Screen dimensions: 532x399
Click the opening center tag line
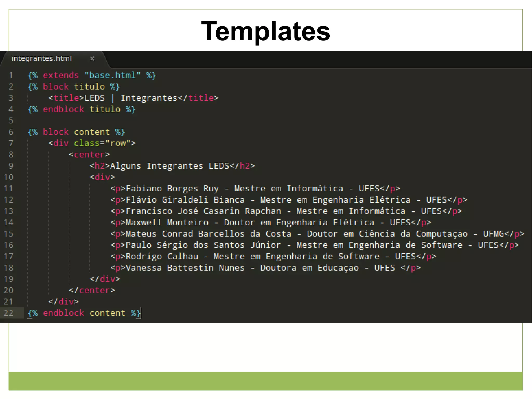tap(89, 155)
